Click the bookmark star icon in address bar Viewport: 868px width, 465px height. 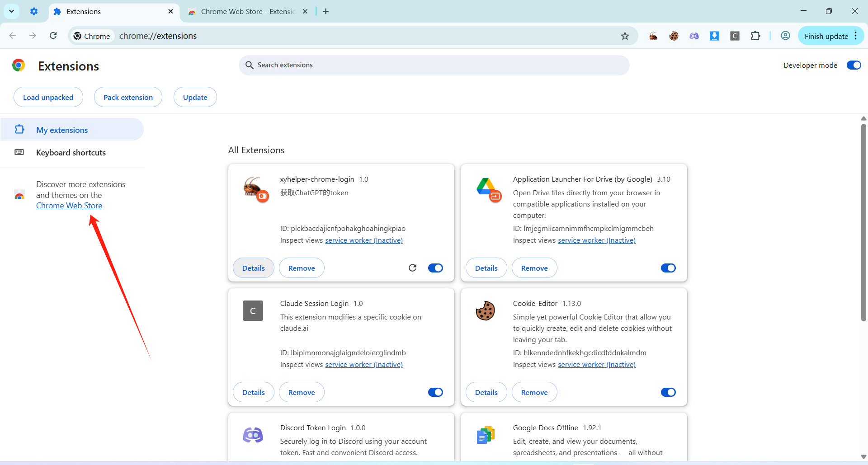[x=625, y=36]
